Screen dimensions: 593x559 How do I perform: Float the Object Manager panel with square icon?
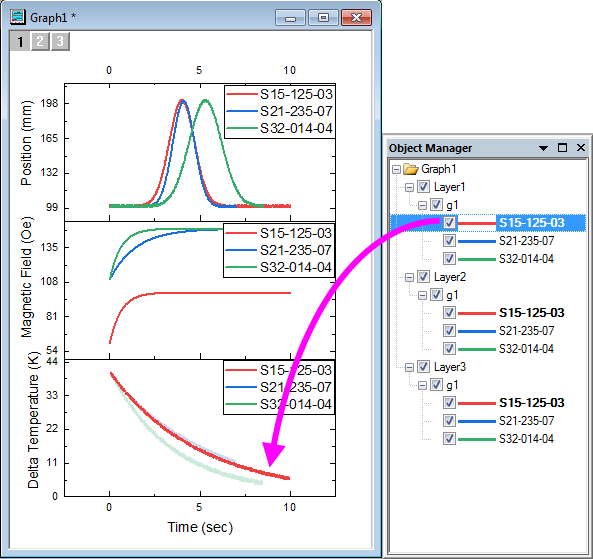click(562, 148)
